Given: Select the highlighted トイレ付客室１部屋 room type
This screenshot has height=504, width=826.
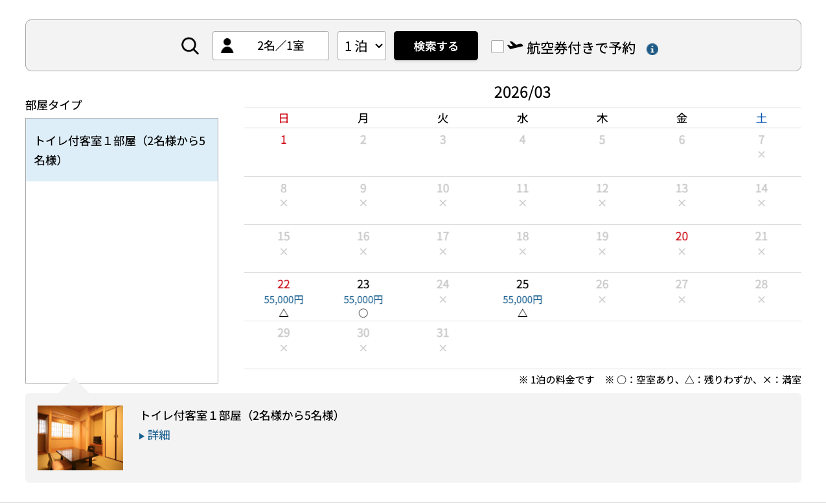Looking at the screenshot, I should [122, 150].
